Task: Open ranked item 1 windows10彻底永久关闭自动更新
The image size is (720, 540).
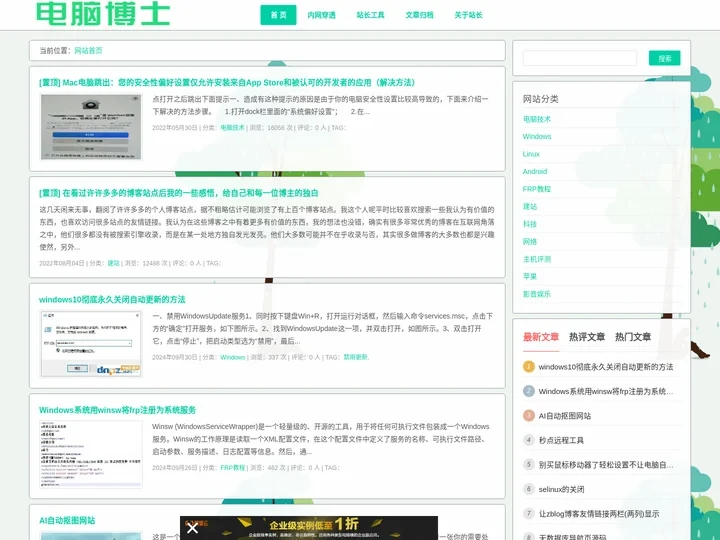Action: (x=606, y=367)
